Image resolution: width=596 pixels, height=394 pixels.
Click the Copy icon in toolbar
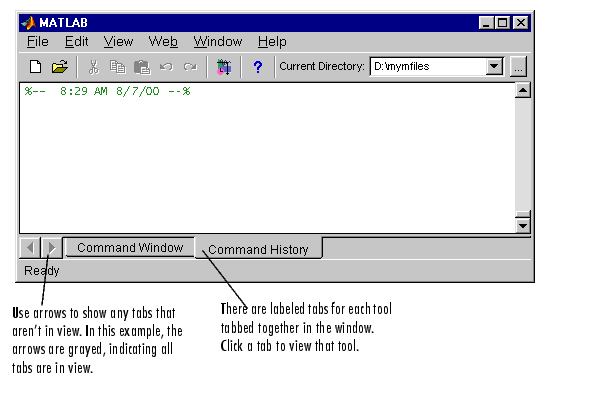tap(117, 67)
